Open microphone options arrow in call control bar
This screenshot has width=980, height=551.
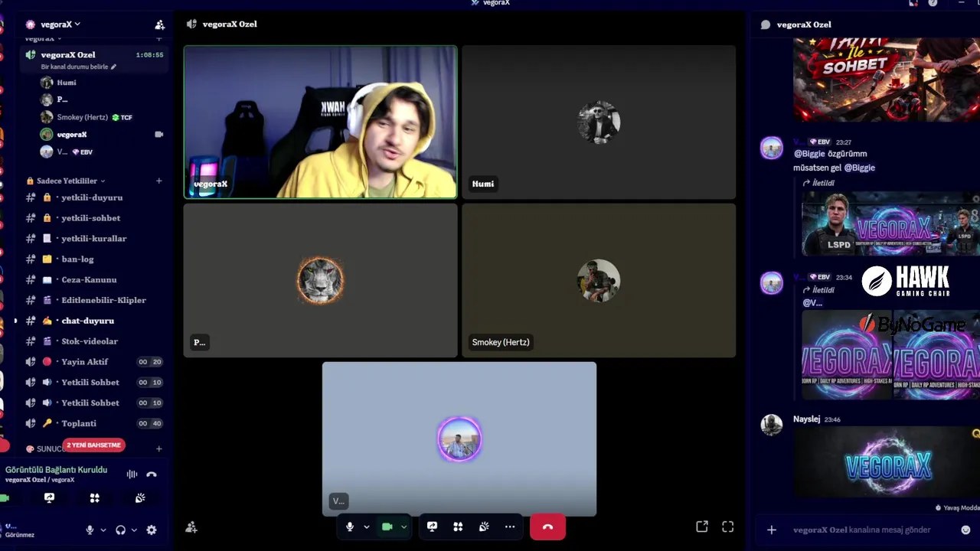pos(366,527)
